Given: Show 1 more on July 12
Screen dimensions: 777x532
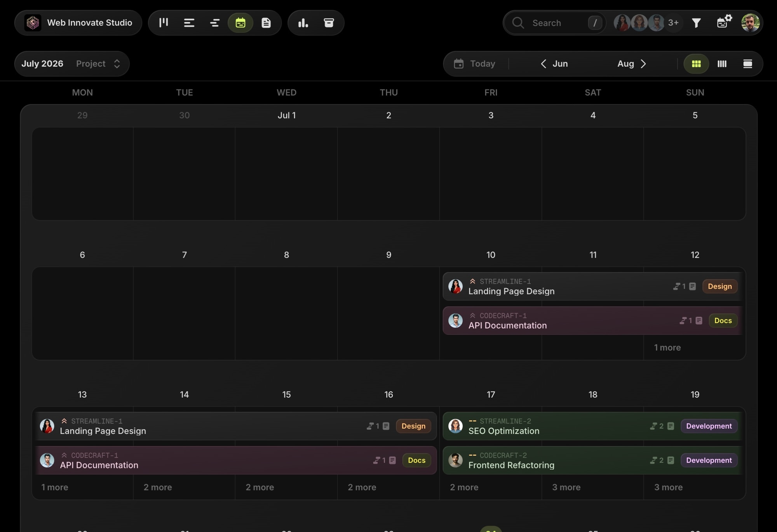Looking at the screenshot, I should pyautogui.click(x=667, y=348).
